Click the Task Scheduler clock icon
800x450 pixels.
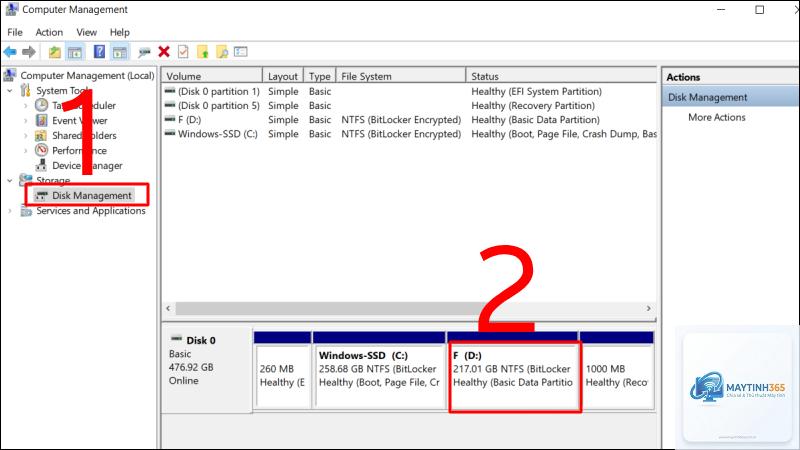coord(41,105)
